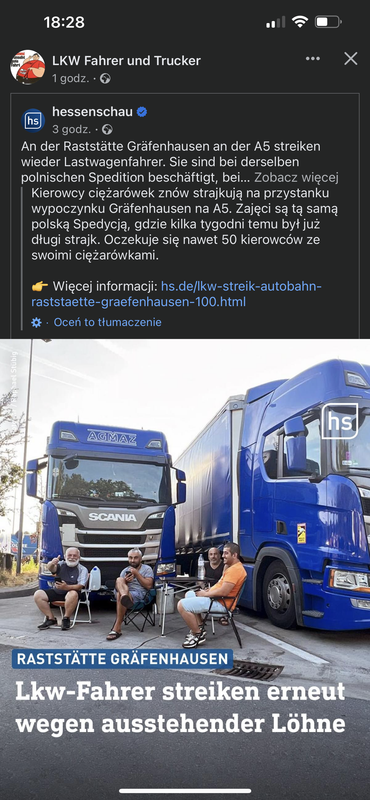Image resolution: width=370 pixels, height=800 pixels.
Task: Open the three-dots post options menu
Action: coord(313,59)
